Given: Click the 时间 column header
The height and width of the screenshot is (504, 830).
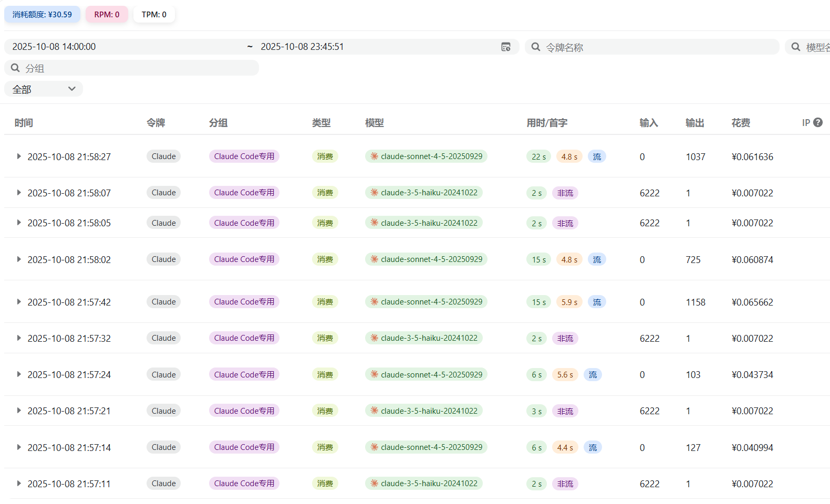Looking at the screenshot, I should click(x=24, y=123).
